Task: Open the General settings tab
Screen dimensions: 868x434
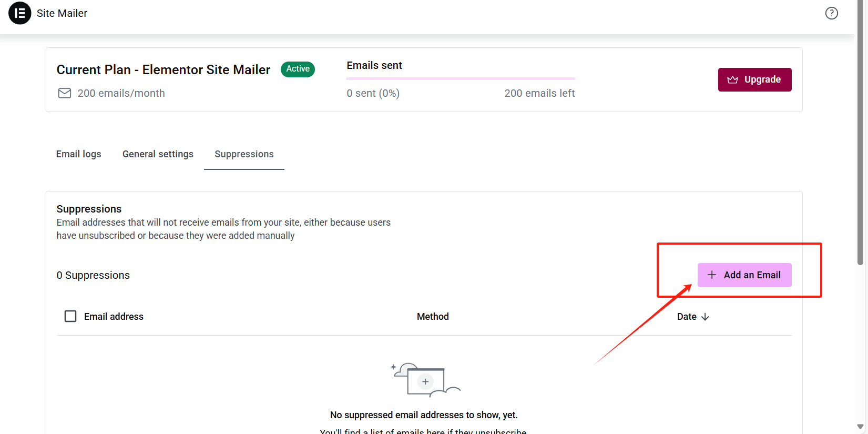Action: click(x=158, y=154)
